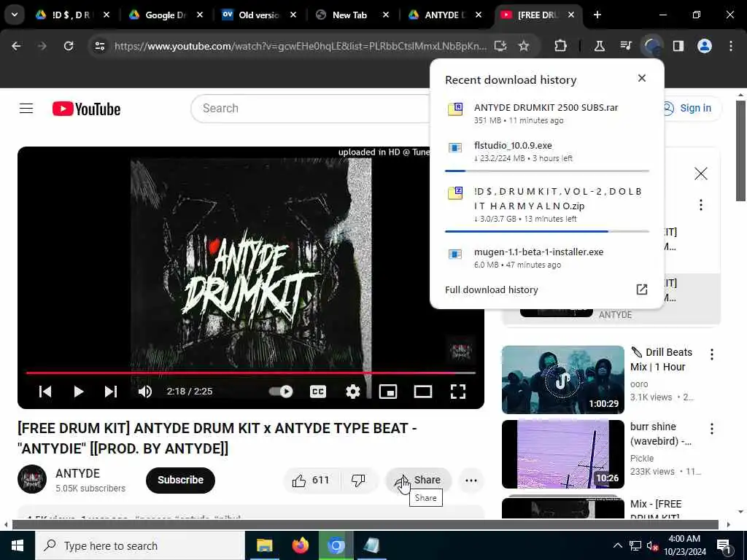Install app icon in address bar
This screenshot has height=560, width=747.
(500, 46)
